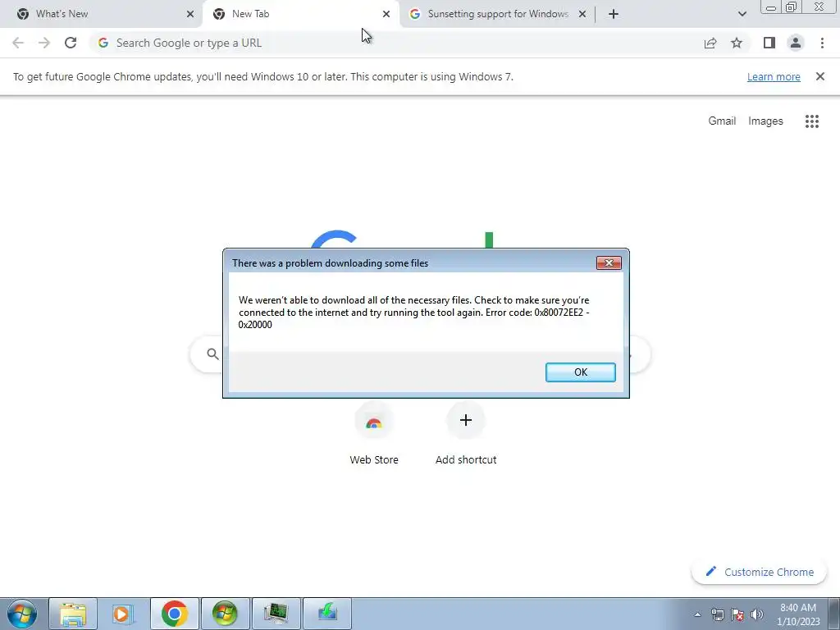
Task: Go forward using the forward arrow
Action: (44, 43)
